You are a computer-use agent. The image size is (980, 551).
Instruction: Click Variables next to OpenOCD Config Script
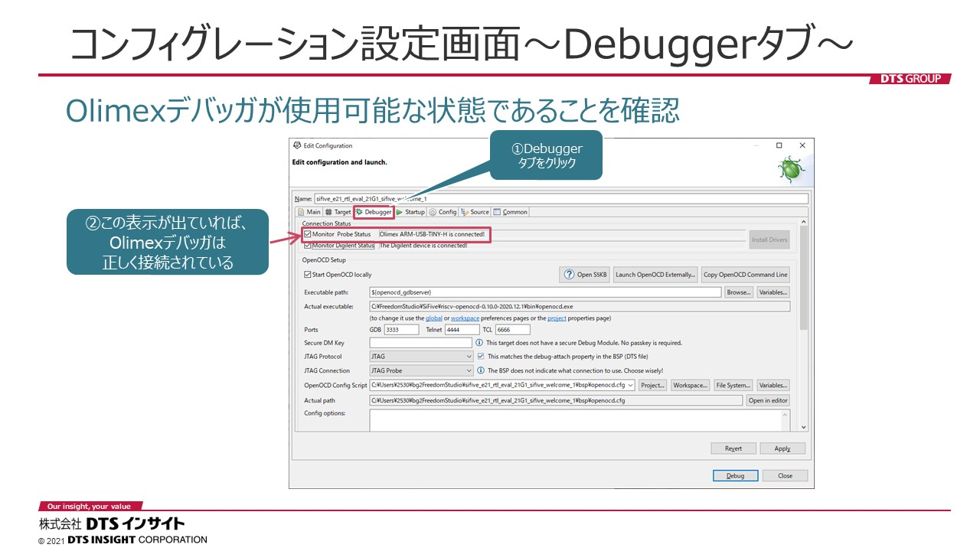(773, 386)
